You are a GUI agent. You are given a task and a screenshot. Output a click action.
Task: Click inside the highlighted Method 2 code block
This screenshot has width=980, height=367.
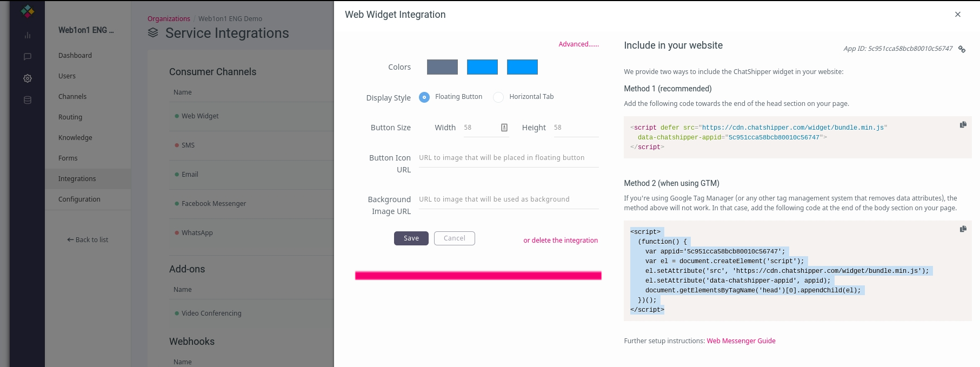[797, 271]
